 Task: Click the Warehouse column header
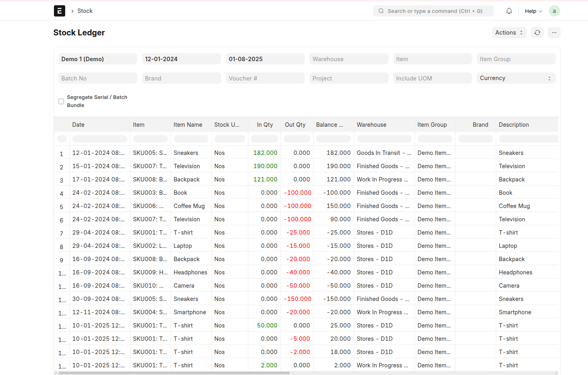point(371,125)
